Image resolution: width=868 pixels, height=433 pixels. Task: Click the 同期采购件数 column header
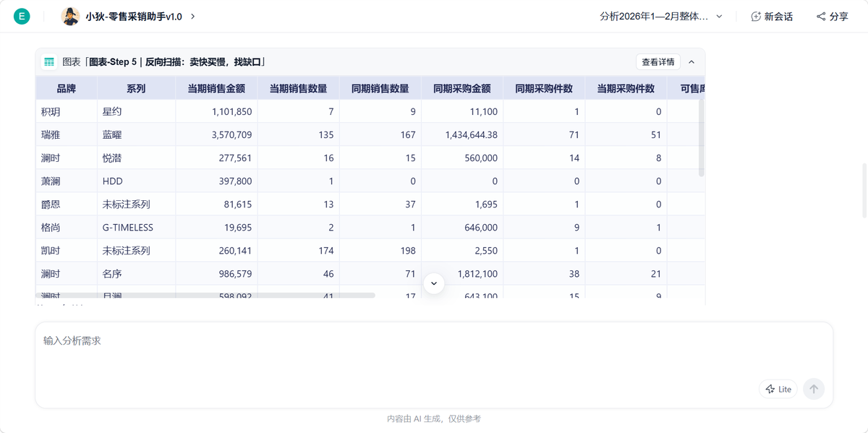[544, 88]
